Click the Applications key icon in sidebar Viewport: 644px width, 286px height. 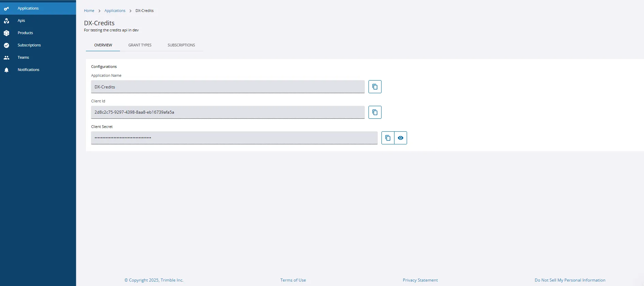pos(6,9)
